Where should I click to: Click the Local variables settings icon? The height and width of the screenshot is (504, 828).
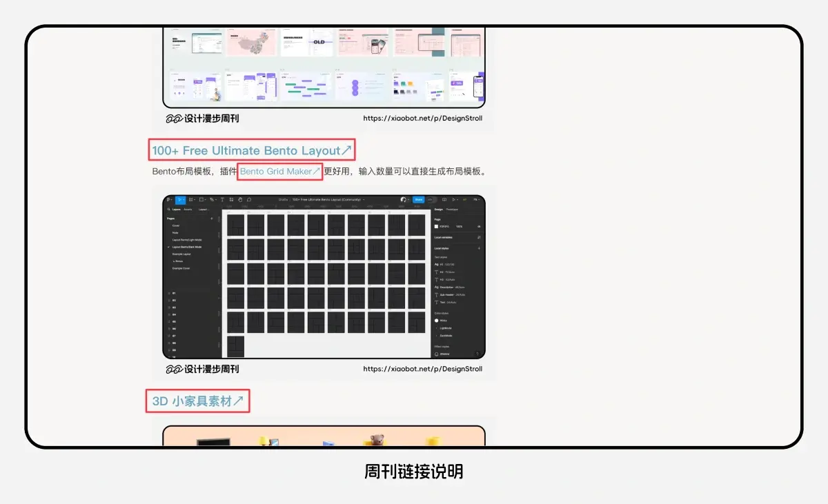(x=479, y=237)
